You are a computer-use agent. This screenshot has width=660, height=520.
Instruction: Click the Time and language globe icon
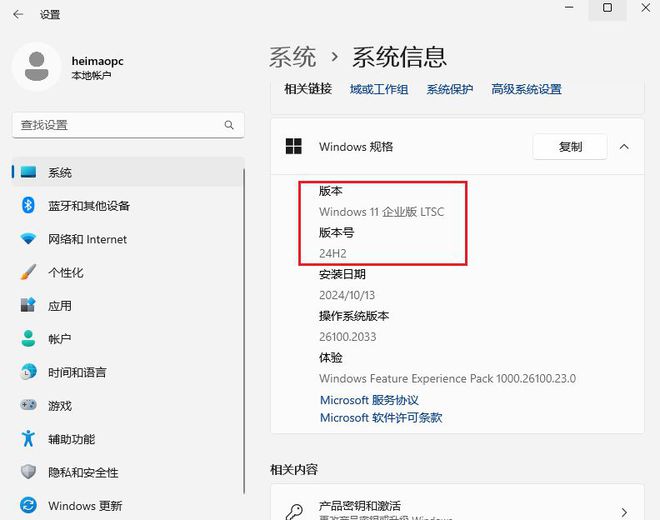click(28, 372)
